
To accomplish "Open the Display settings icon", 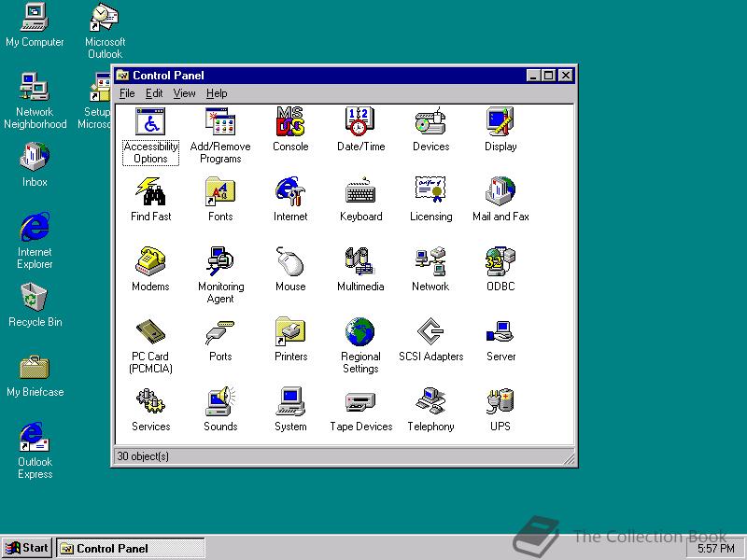I will [x=500, y=130].
